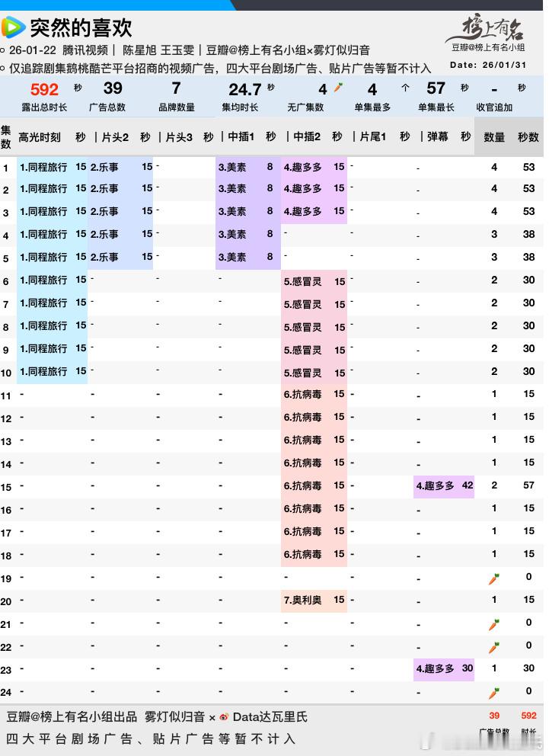The image size is (549, 756).
Task: Click 3.美素 in episode 5 row
Action: pyautogui.click(x=232, y=257)
